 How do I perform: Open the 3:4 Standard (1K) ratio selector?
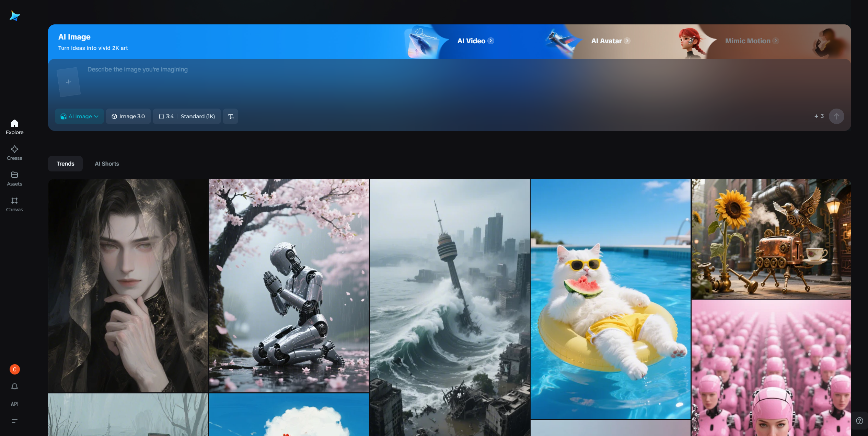tap(187, 116)
